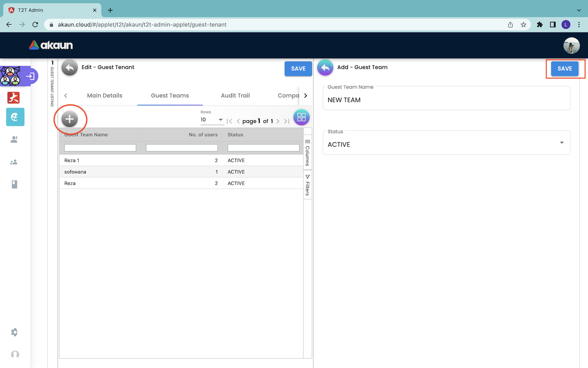Click SAVE in Edit Guest Tenant panel
The width and height of the screenshot is (588, 368).
click(x=298, y=69)
